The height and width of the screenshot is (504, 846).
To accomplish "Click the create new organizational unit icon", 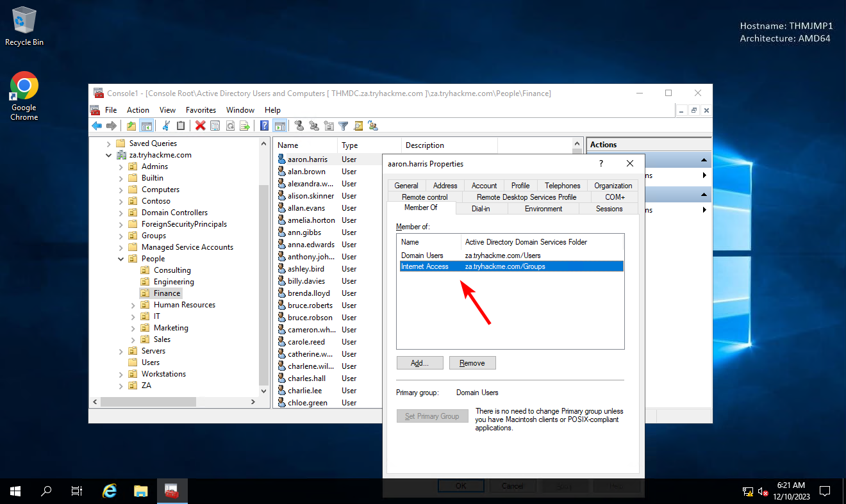I will (329, 126).
